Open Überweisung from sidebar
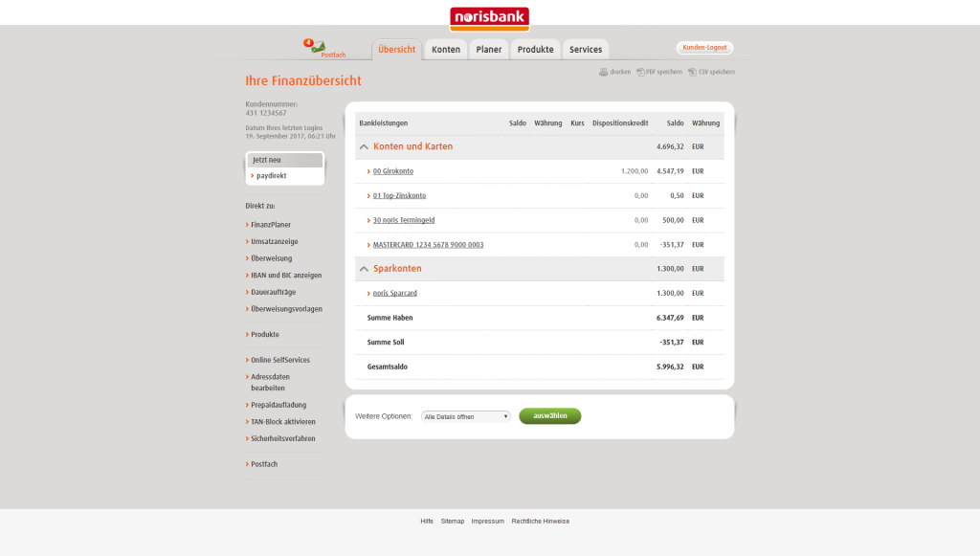Screen dimensions: 980x556 (271, 258)
